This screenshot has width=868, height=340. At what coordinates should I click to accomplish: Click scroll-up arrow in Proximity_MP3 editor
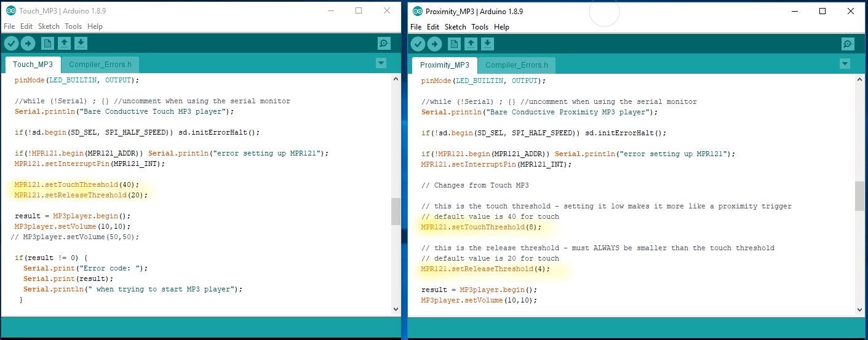click(859, 79)
